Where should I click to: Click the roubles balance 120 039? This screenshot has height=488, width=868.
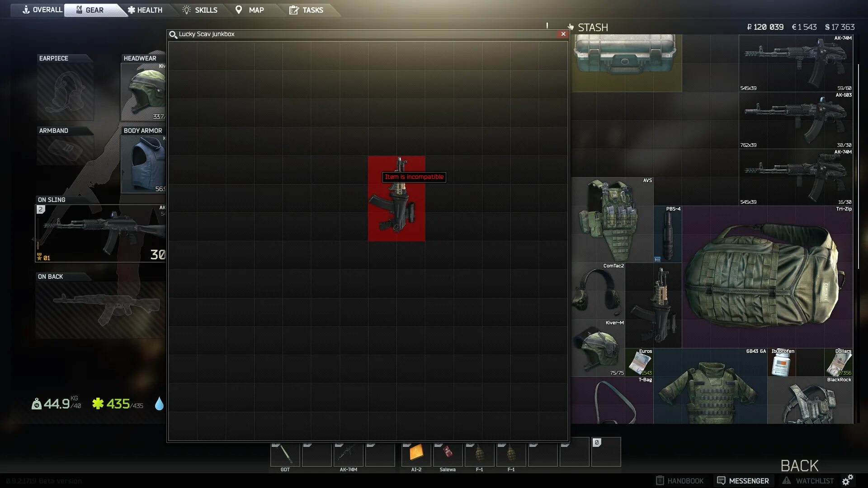[765, 27]
